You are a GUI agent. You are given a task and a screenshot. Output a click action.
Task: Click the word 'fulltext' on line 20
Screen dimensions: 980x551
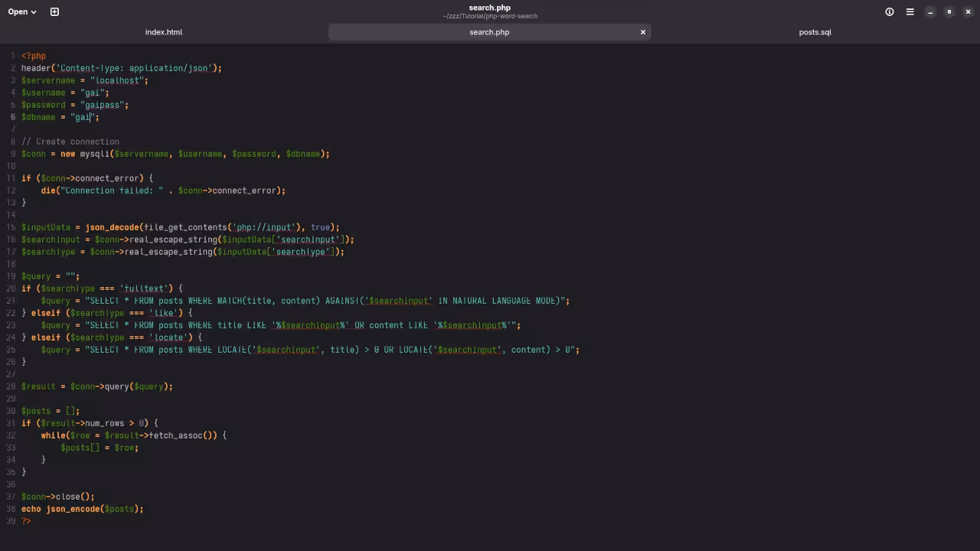coord(145,289)
